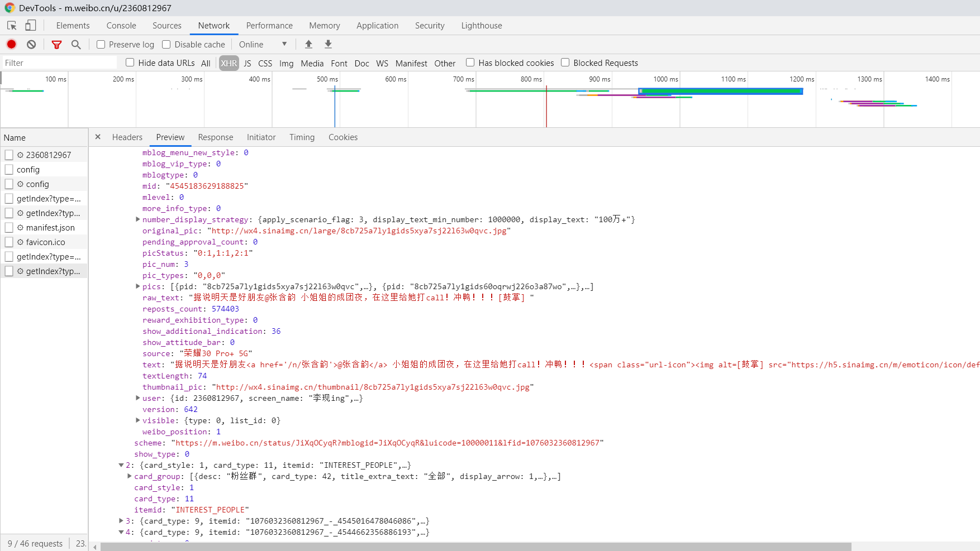Expand number_display_strategy object

137,219
